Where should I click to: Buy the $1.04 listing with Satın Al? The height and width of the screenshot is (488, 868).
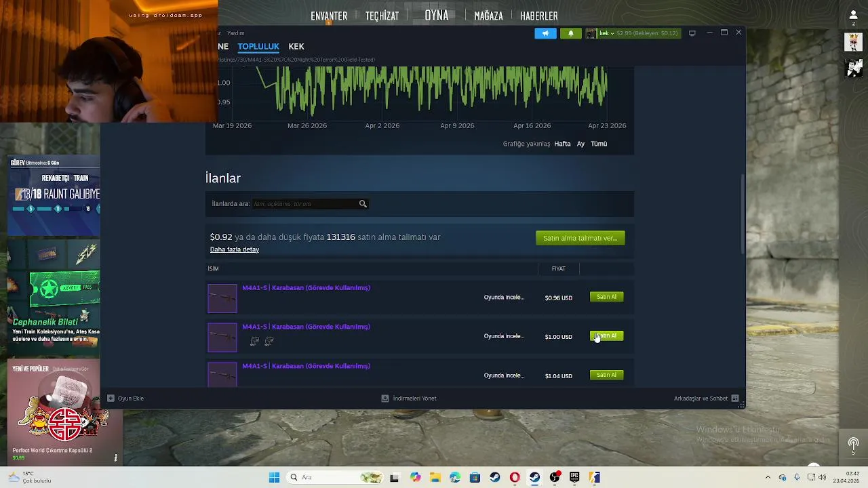tap(606, 375)
